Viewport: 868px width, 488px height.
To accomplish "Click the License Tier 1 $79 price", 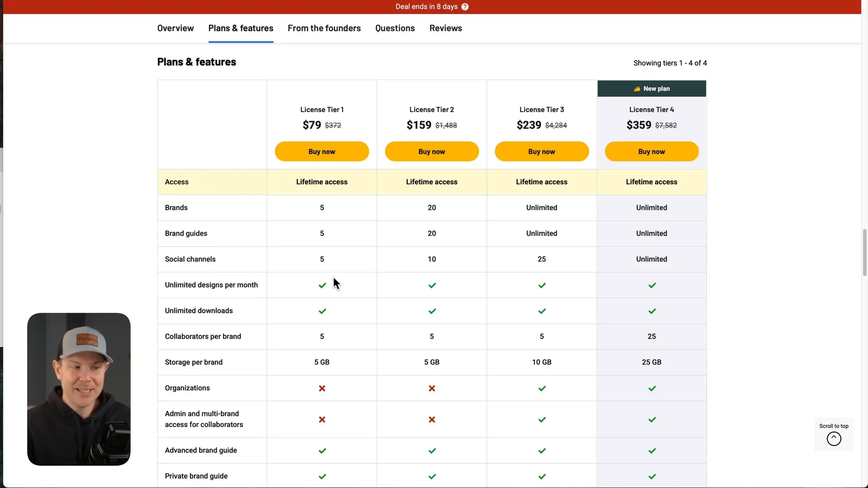I will [311, 125].
